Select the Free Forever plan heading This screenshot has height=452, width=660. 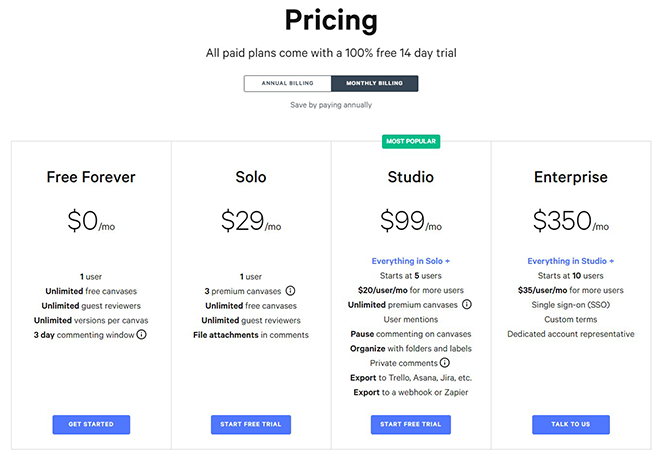91,177
